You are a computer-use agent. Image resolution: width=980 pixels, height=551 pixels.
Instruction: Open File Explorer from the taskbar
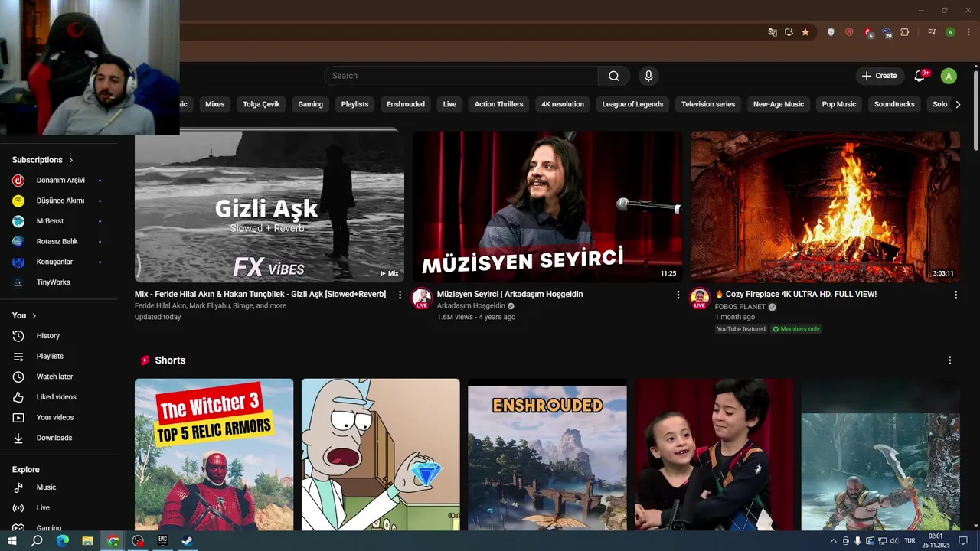[x=87, y=540]
